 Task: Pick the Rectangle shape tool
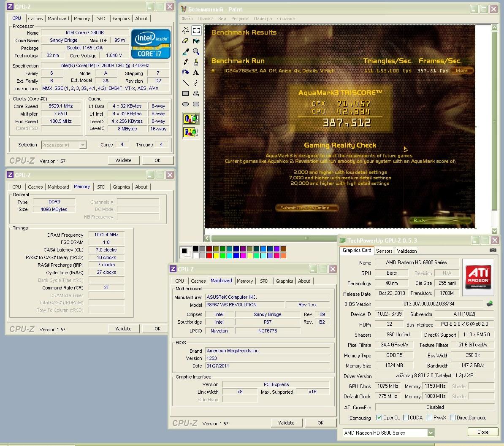185,94
